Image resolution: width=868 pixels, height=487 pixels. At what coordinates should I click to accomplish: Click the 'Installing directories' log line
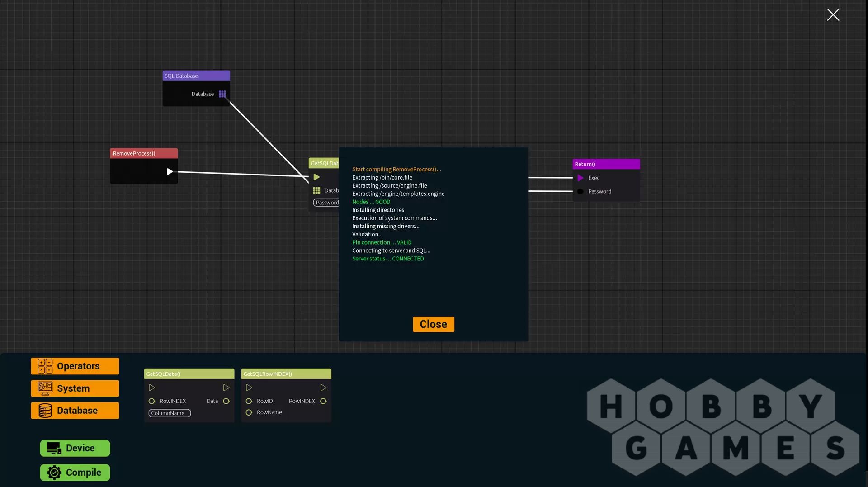378,210
